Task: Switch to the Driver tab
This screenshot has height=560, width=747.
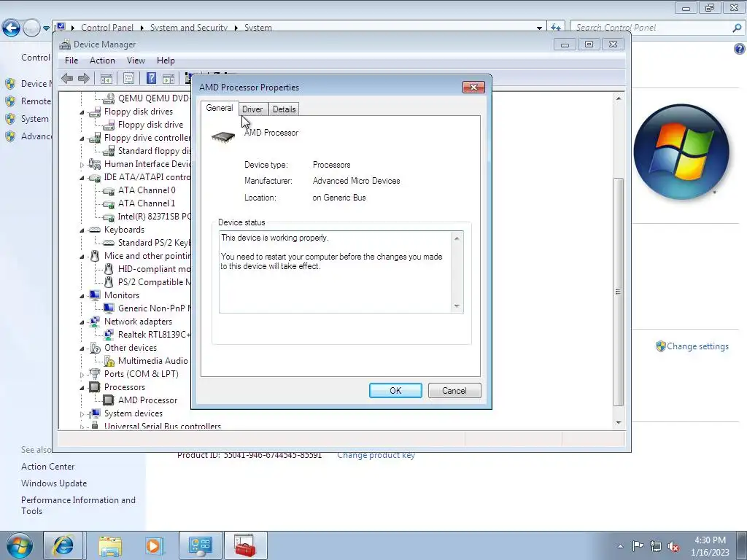Action: pos(252,109)
